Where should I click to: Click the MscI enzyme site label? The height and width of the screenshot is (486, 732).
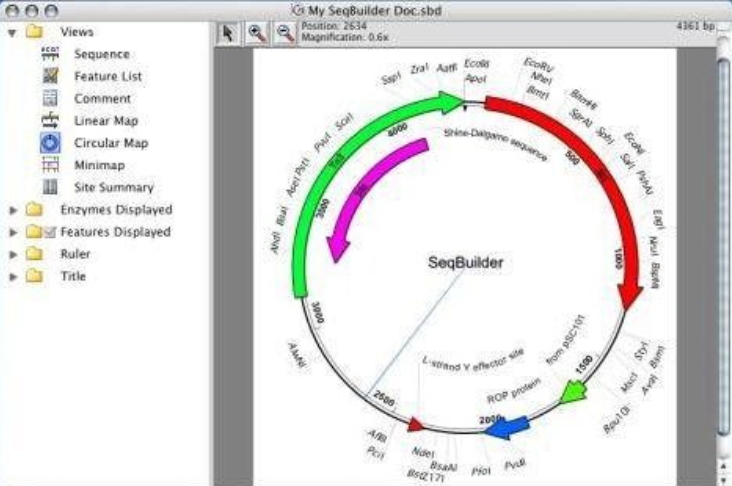(x=628, y=382)
